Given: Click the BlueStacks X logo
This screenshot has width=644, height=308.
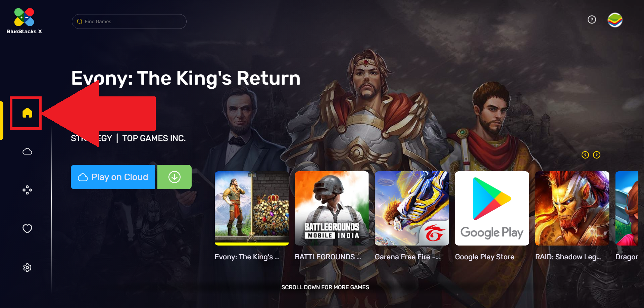Looking at the screenshot, I should coord(24,21).
